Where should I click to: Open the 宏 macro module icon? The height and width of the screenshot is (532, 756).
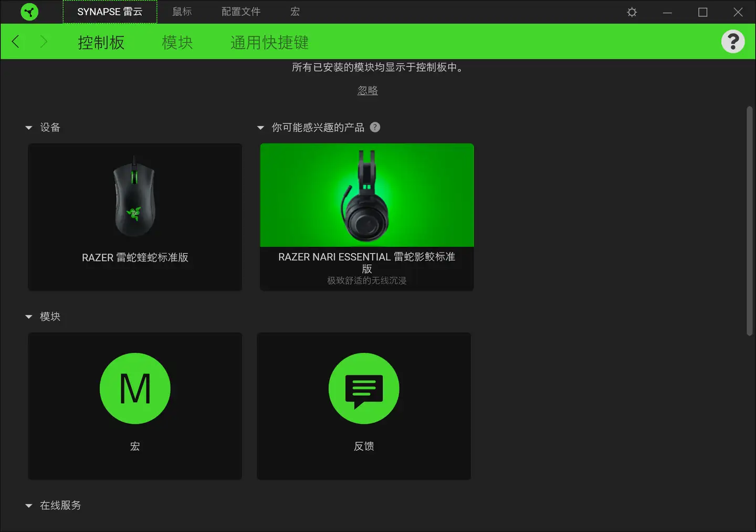pos(135,389)
